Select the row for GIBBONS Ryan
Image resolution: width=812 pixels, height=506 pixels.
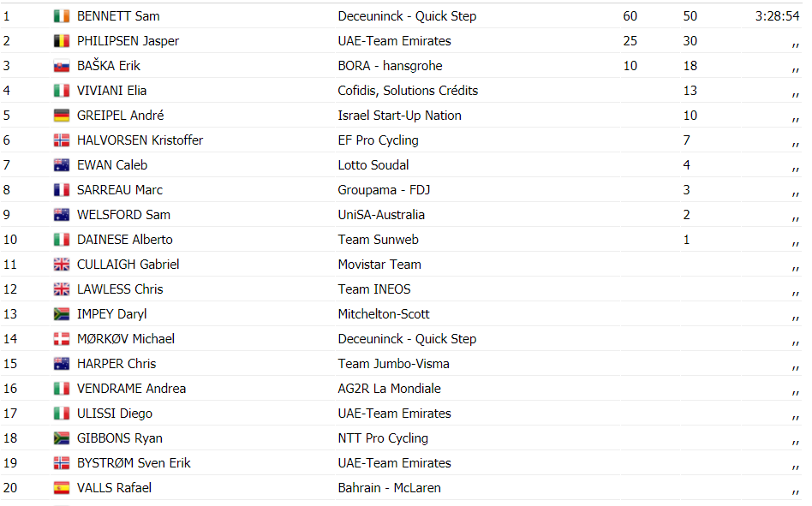point(402,438)
